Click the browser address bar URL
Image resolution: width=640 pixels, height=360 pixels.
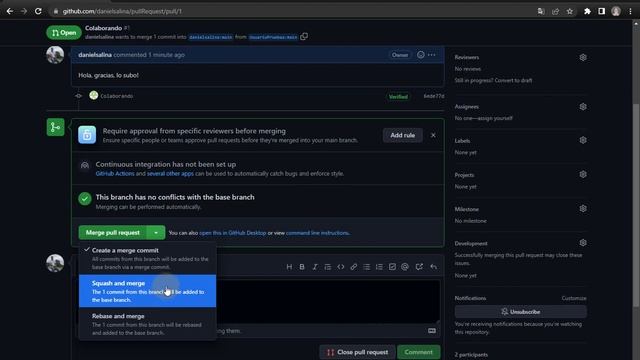click(x=122, y=11)
